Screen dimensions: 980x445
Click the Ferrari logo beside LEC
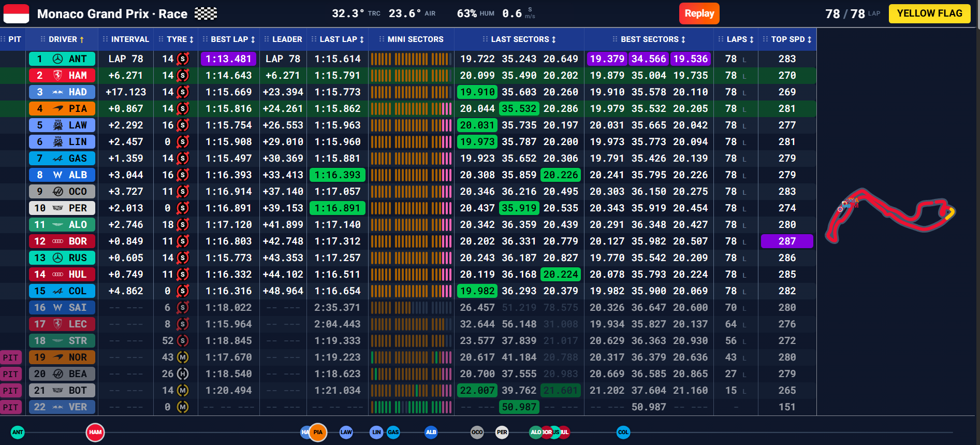pos(58,324)
